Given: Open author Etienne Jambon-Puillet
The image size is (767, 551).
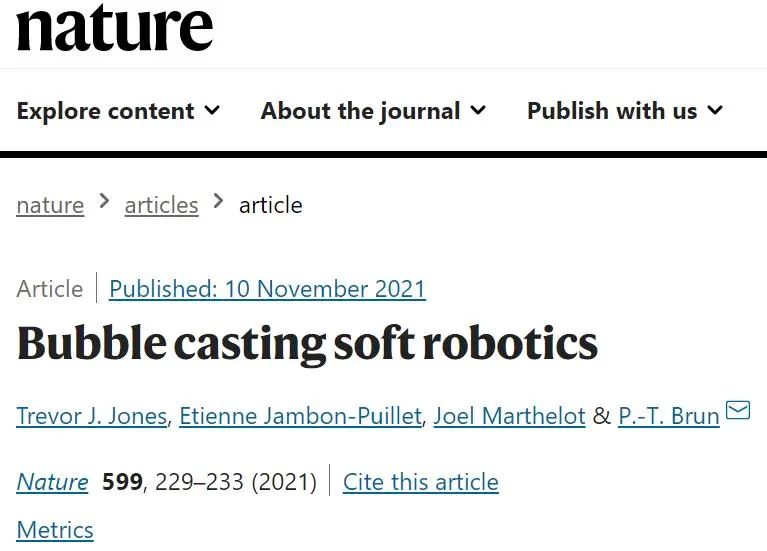Looking at the screenshot, I should [300, 416].
